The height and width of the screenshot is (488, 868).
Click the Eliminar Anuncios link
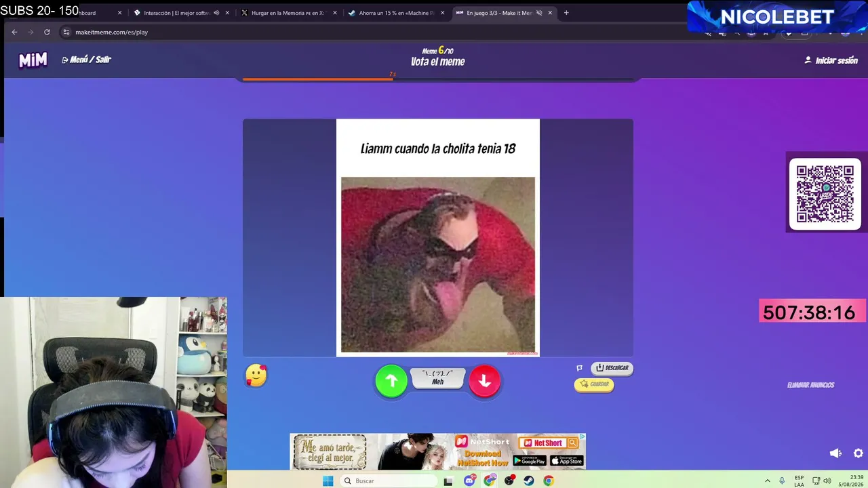[810, 385]
